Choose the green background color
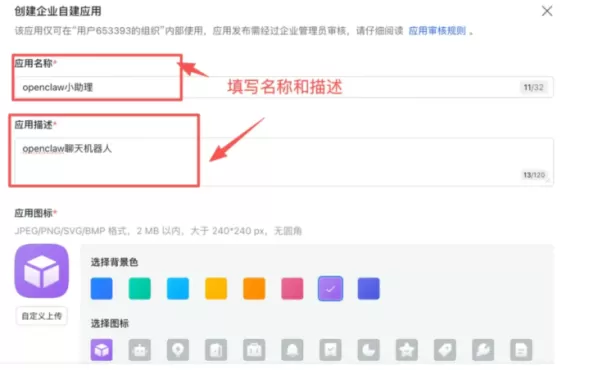589x370 pixels. pyautogui.click(x=140, y=288)
